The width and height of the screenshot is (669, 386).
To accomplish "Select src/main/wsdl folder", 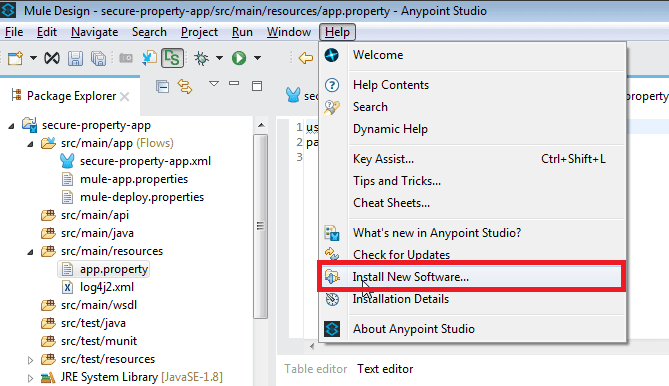I will (x=89, y=305).
